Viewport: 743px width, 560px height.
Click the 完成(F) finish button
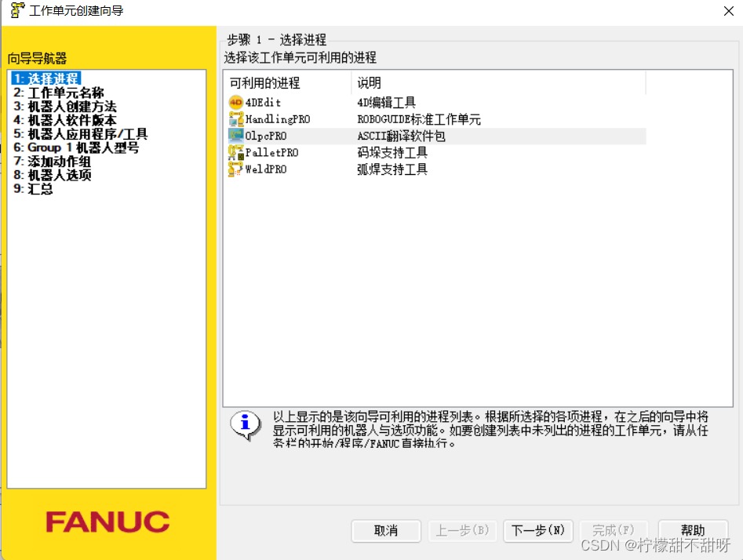click(x=614, y=531)
